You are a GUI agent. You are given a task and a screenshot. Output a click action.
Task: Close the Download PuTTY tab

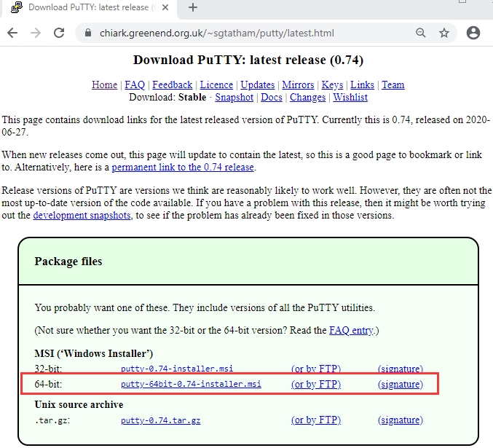point(165,7)
